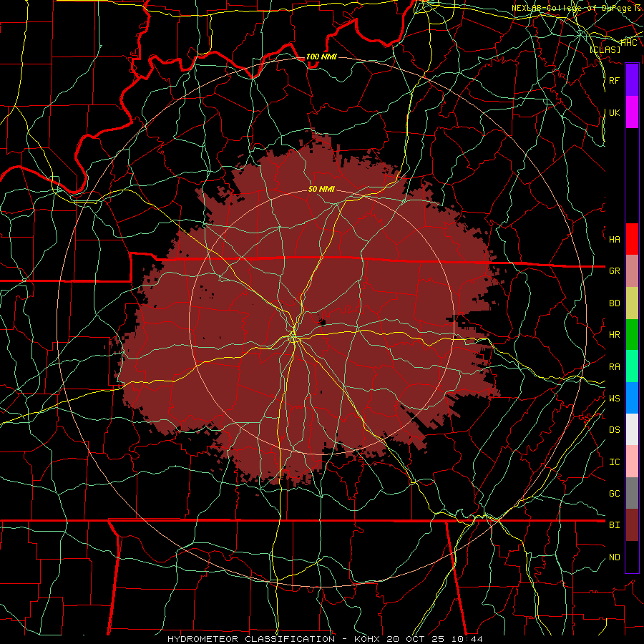Click the 'NEXLAB-College of DuPage' credit text
644x644 pixels.
(x=572, y=8)
